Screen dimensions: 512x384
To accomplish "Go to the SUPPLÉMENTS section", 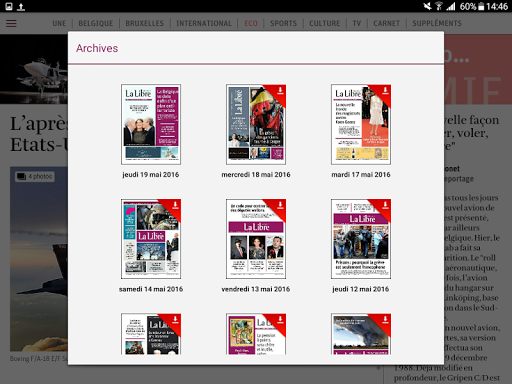I will [437, 23].
